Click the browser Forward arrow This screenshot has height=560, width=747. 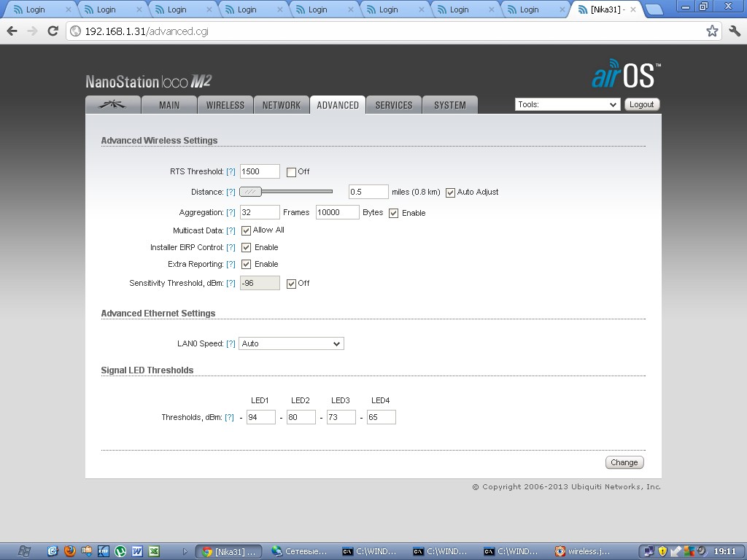(x=32, y=31)
